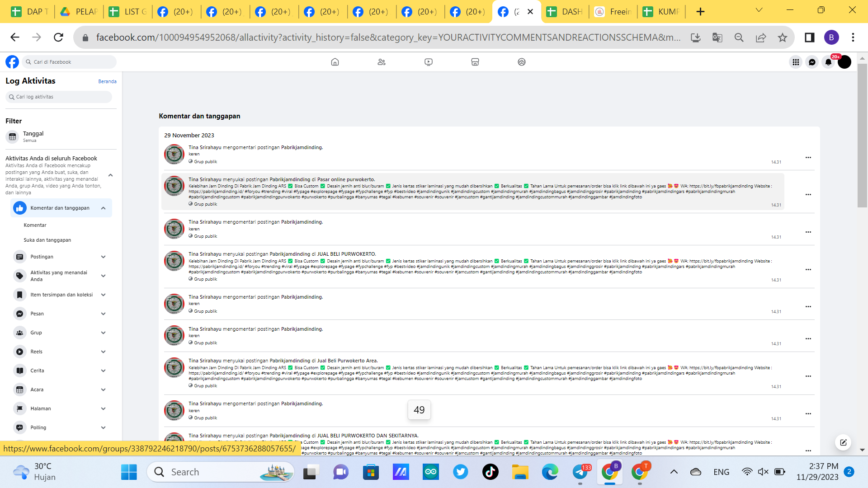Bookmark this page with star icon
The height and width of the screenshot is (488, 868).
783,38
